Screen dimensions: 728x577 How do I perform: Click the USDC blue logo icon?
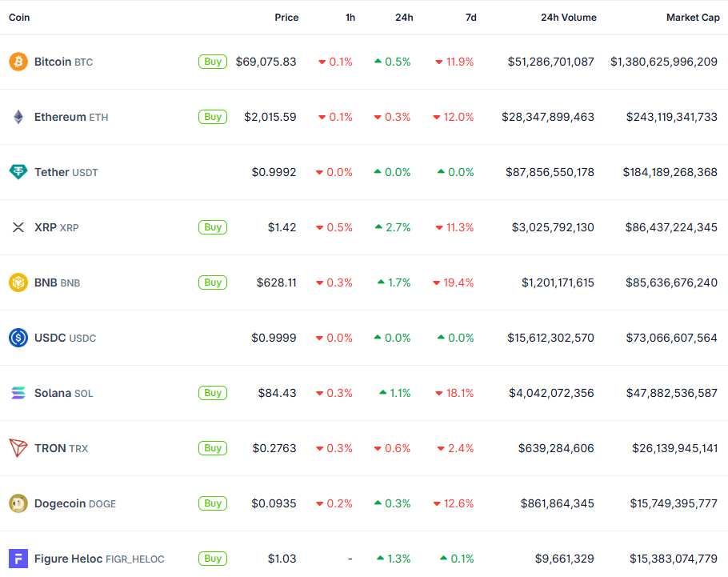(x=18, y=338)
